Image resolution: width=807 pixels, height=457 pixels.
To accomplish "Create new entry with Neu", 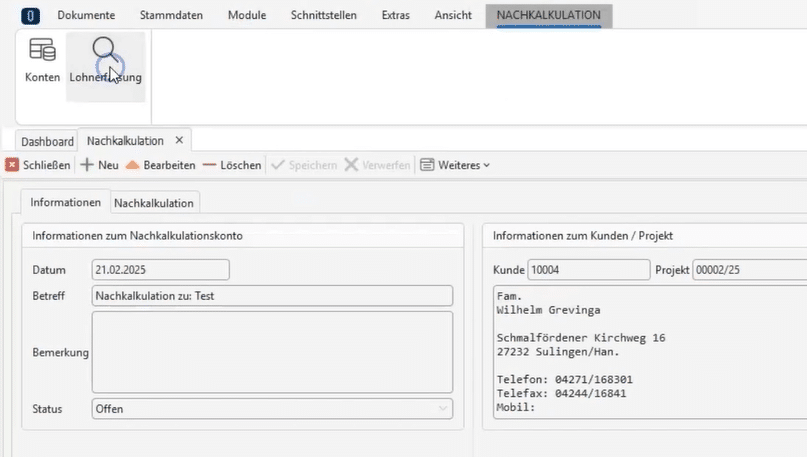I will 100,165.
